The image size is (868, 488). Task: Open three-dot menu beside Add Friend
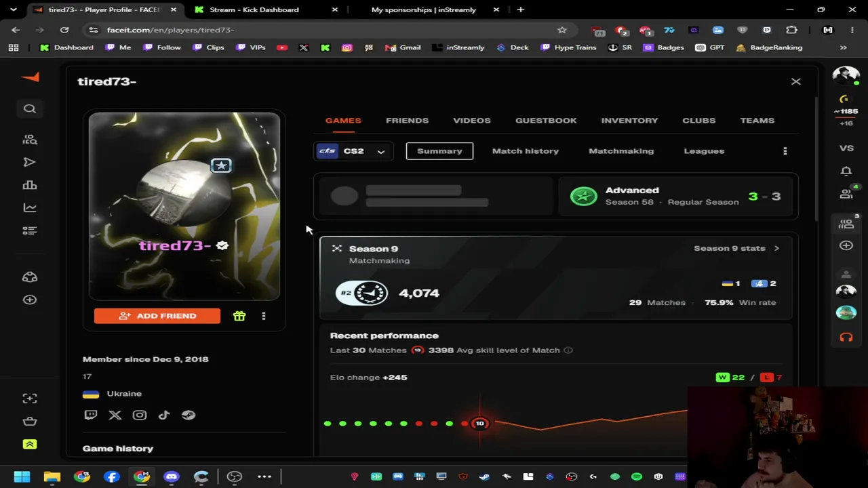264,316
